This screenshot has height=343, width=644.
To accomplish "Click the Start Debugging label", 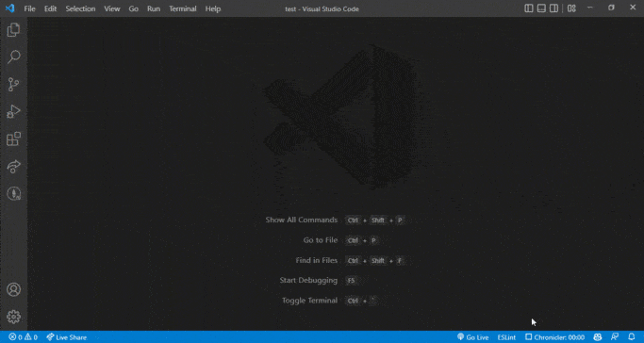I will 308,280.
